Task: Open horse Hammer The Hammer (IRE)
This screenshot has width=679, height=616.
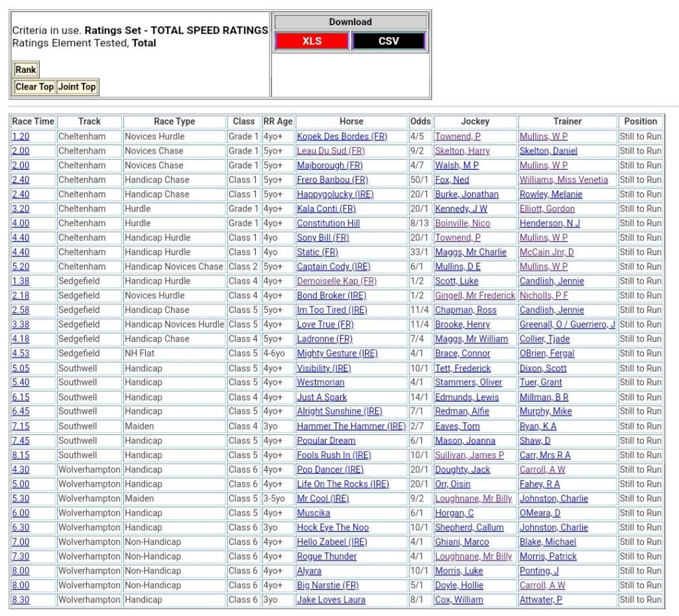Action: click(351, 426)
